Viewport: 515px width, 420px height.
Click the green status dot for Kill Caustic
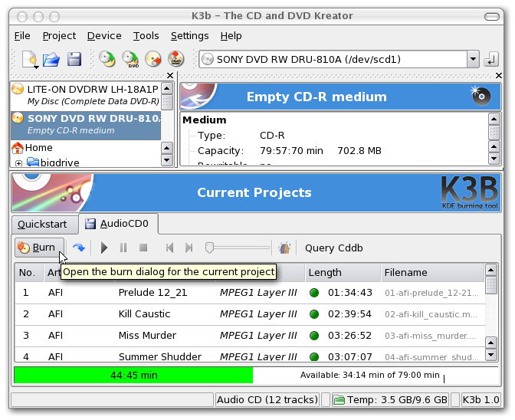pyautogui.click(x=314, y=314)
